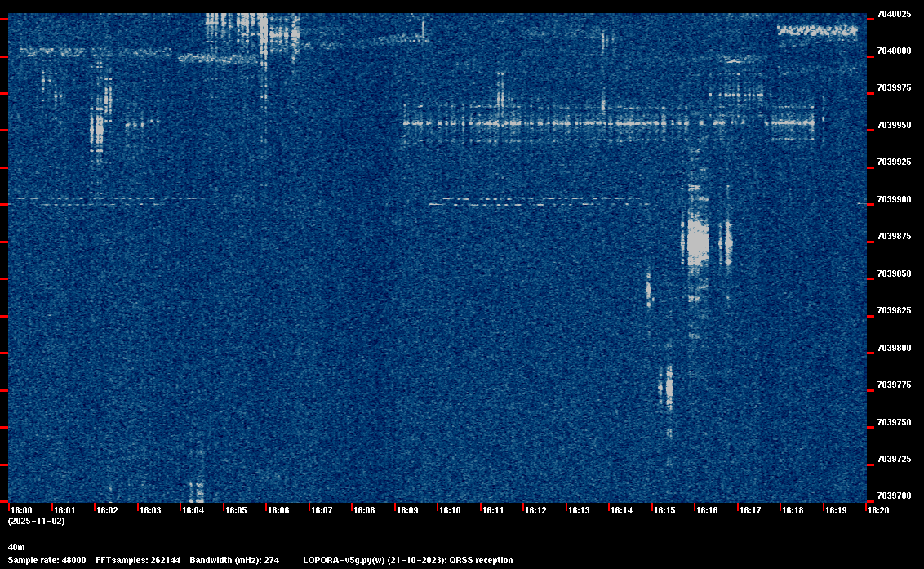Image resolution: width=924 pixels, height=569 pixels.
Task: Click the 16:13 time axis label
Action: pos(579,510)
